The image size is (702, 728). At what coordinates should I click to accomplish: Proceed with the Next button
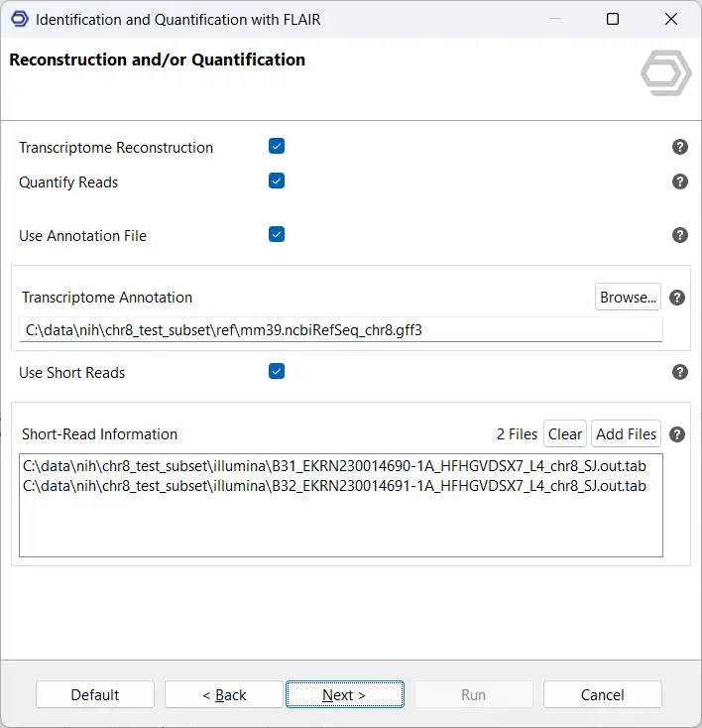[344, 694]
